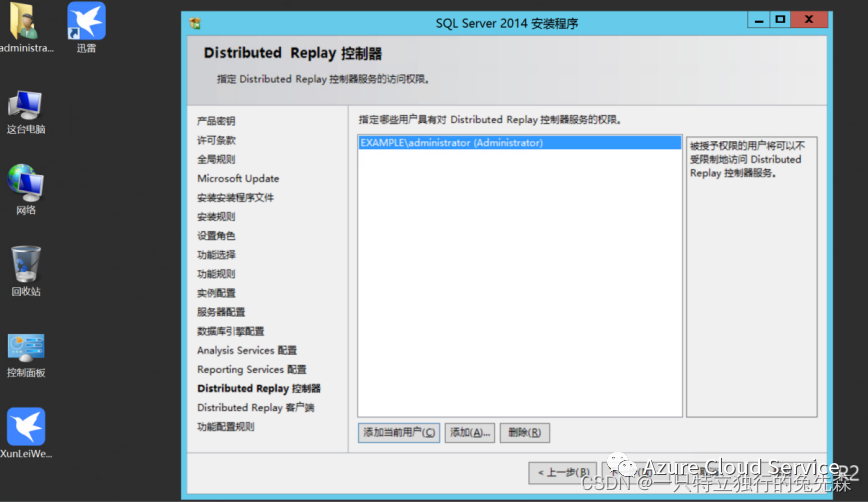Image resolution: width=868 pixels, height=502 pixels.
Task: Select 全局规则 step in the sidebar
Action: [x=216, y=159]
